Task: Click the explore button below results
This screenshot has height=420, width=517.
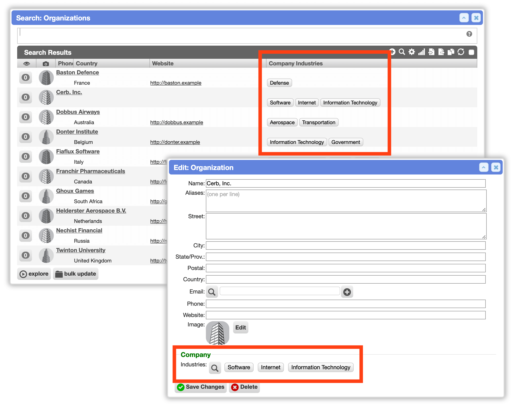Action: coord(34,274)
